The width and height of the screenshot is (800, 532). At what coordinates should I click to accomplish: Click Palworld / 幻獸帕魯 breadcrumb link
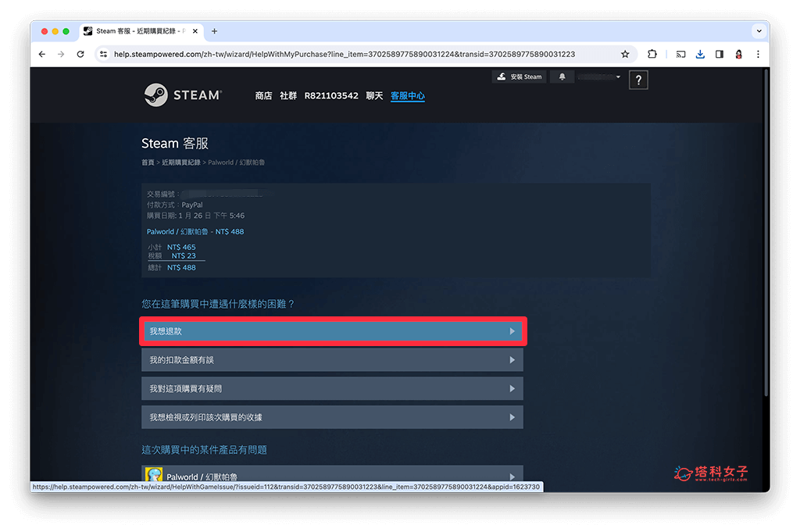(x=236, y=162)
